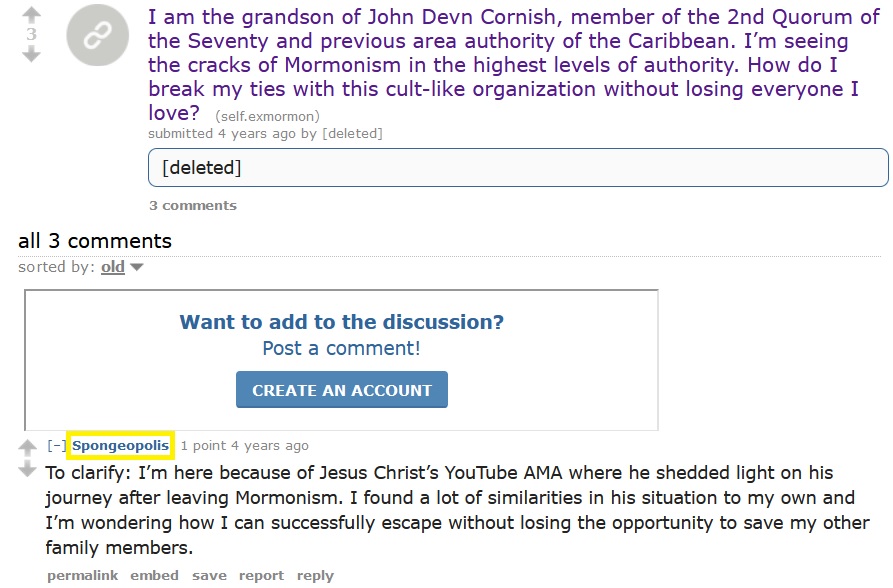The height and width of the screenshot is (588, 893).
Task: Open the self-post link thumbnail icon
Action: pyautogui.click(x=98, y=35)
